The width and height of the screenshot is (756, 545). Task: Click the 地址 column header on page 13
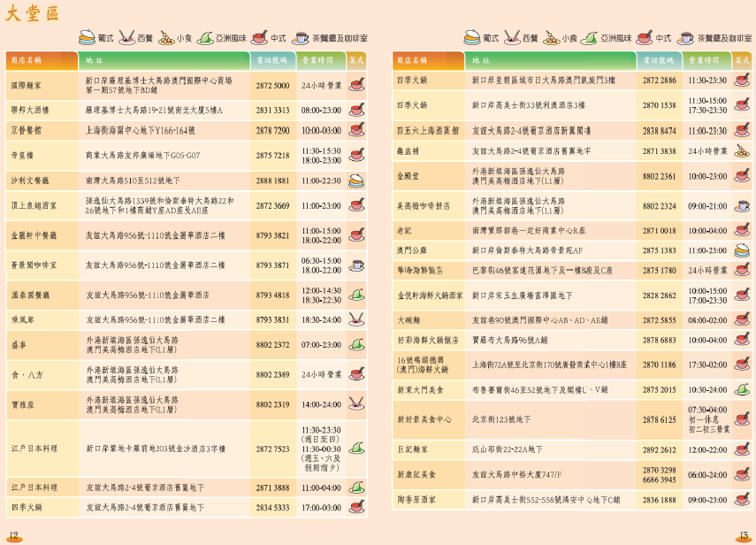(480, 60)
